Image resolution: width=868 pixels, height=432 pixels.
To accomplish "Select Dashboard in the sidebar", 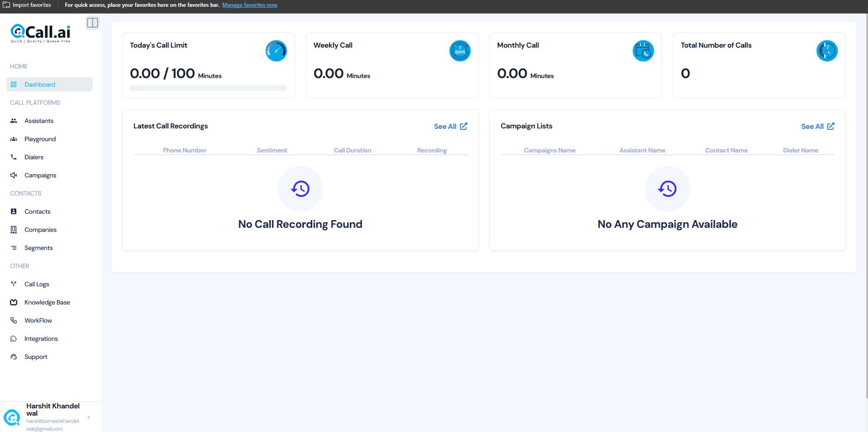I will click(x=40, y=84).
